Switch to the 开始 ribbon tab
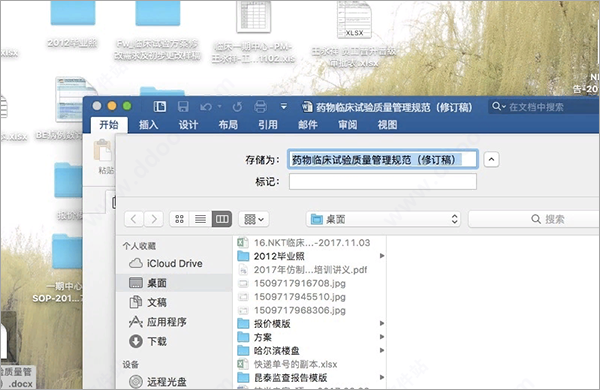The image size is (600, 390). click(x=109, y=125)
